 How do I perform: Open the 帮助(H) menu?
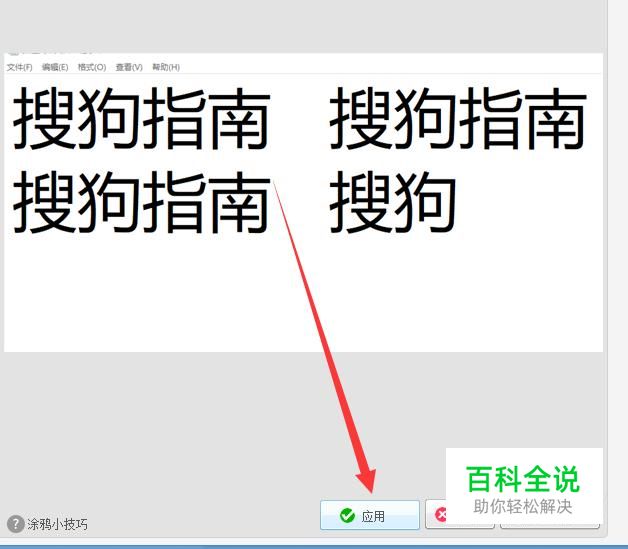click(x=166, y=67)
